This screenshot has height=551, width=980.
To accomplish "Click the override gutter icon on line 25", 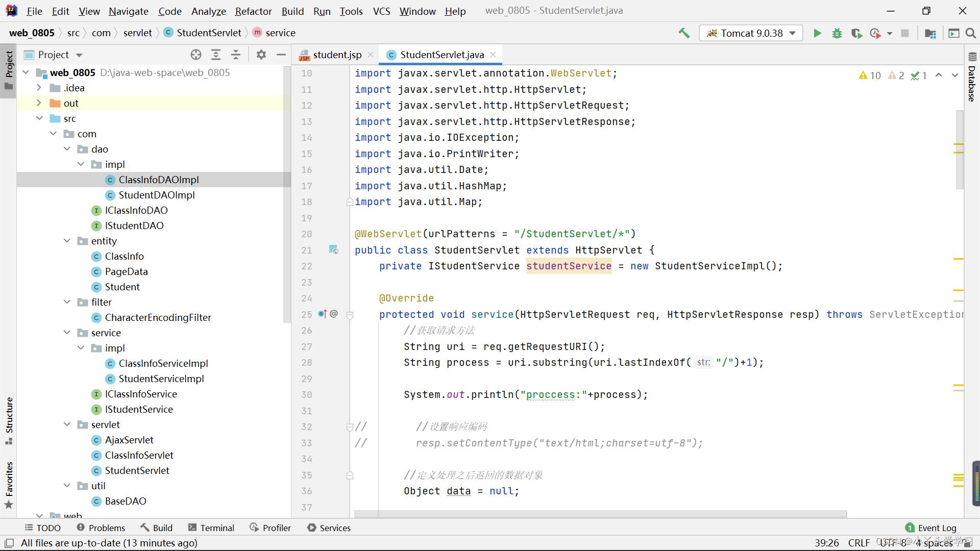I will [x=322, y=314].
